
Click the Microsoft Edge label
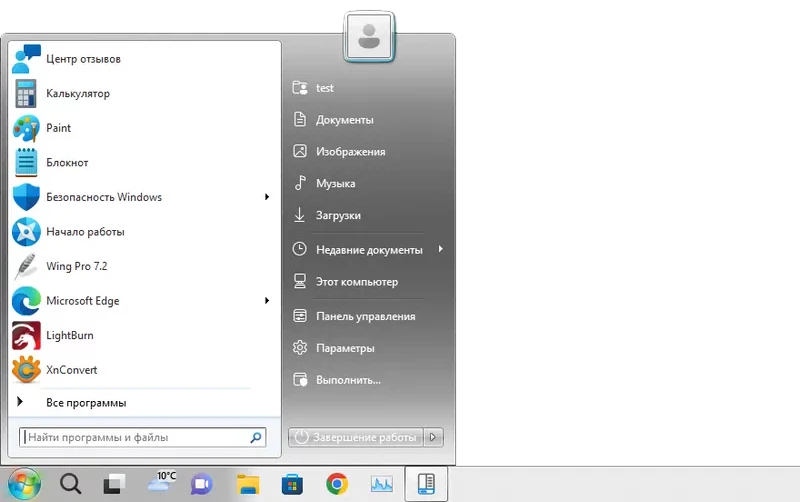point(83,301)
